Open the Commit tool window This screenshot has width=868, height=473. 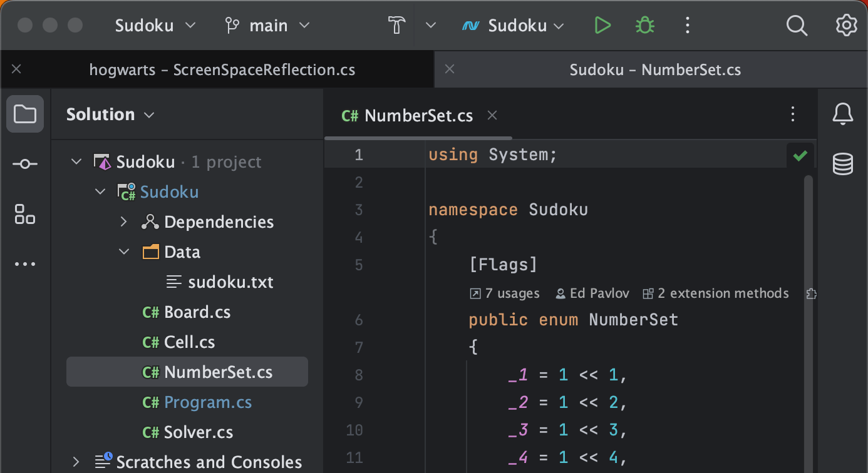pos(25,164)
